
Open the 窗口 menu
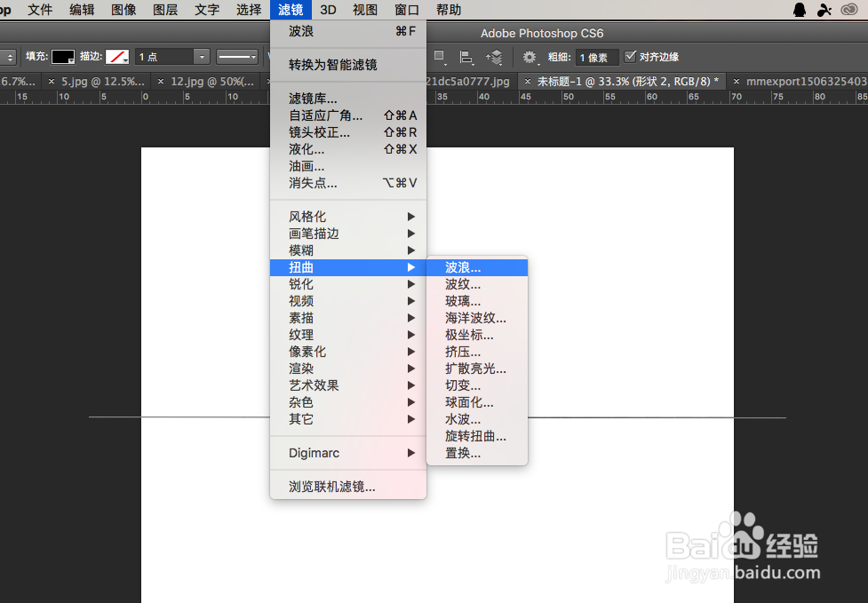coord(407,10)
